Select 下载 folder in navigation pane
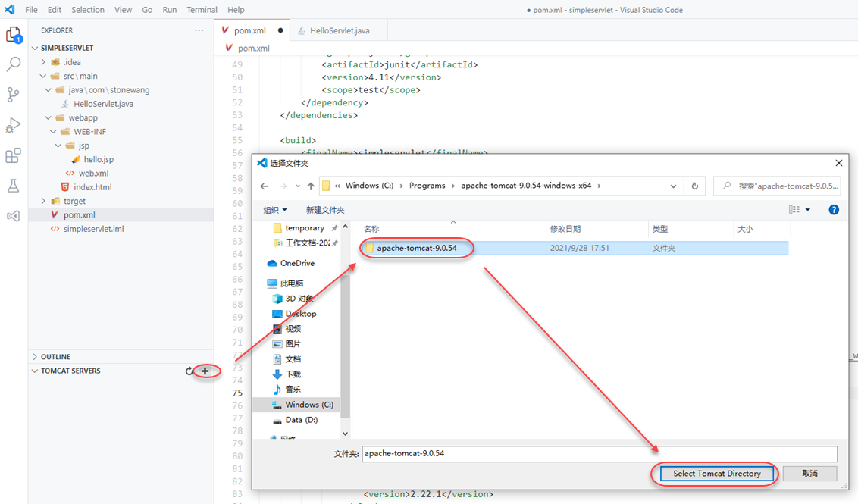Image resolution: width=858 pixels, height=504 pixels. click(x=287, y=374)
